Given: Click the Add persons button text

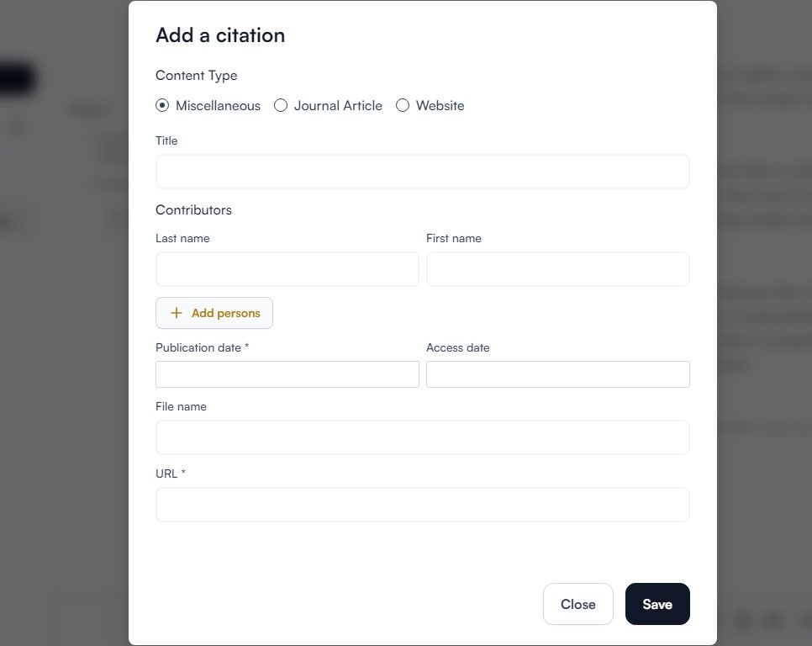Looking at the screenshot, I should pos(226,313).
